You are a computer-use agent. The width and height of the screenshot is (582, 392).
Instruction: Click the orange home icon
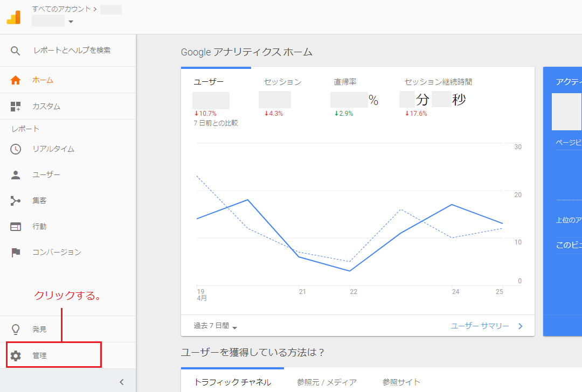click(16, 80)
